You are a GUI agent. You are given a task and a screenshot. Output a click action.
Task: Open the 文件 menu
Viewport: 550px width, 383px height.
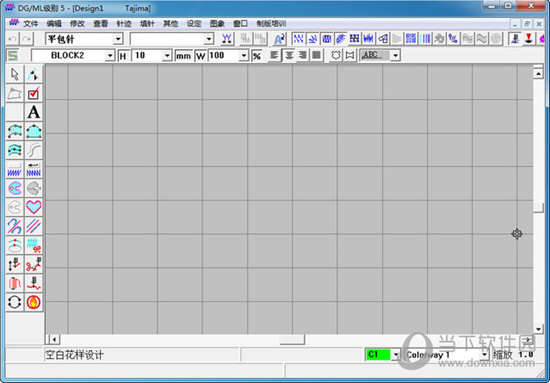pos(31,23)
